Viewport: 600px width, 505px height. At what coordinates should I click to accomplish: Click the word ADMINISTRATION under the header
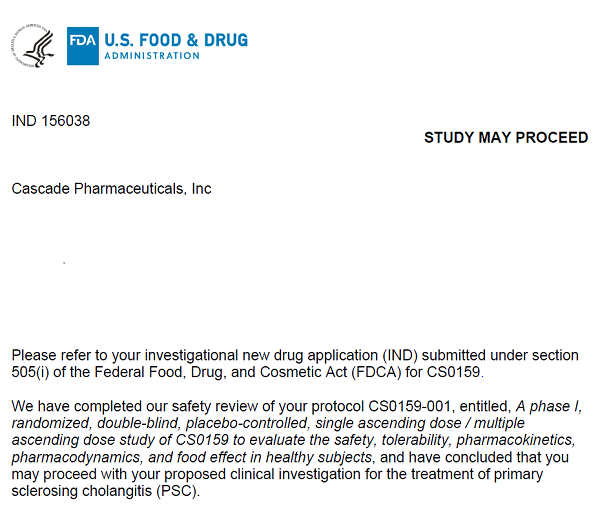[152, 56]
